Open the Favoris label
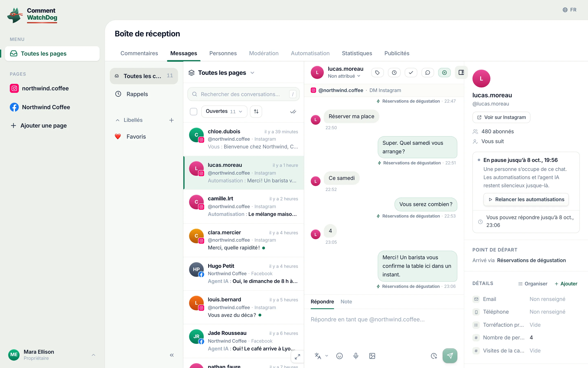588x368 pixels. click(144, 137)
